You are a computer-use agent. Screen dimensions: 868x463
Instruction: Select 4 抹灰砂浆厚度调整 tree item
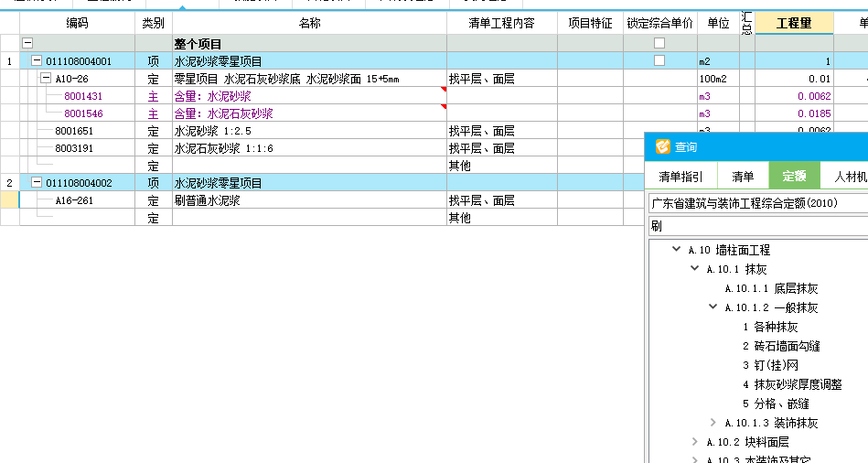pyautogui.click(x=792, y=384)
